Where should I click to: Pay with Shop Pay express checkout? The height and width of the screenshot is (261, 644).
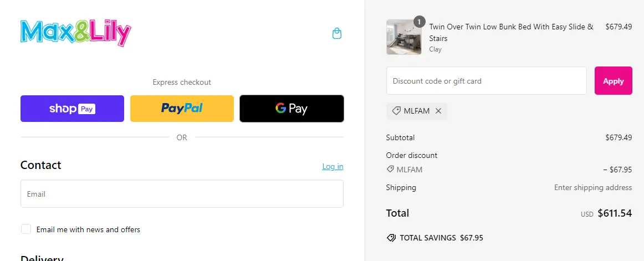click(72, 109)
